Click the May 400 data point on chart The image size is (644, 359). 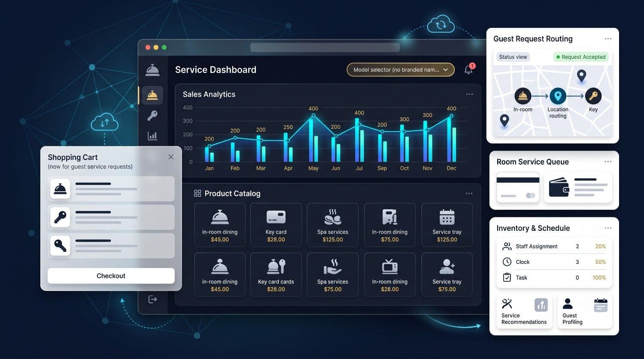313,115
